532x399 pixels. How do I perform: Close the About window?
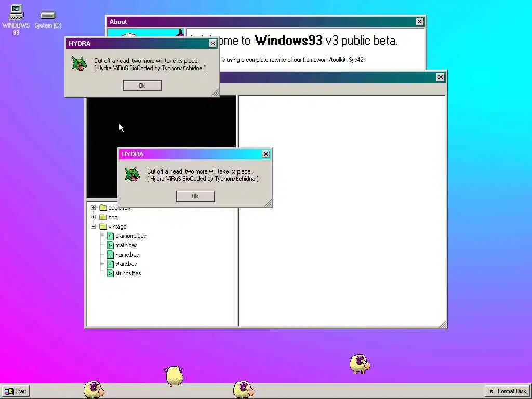click(419, 22)
